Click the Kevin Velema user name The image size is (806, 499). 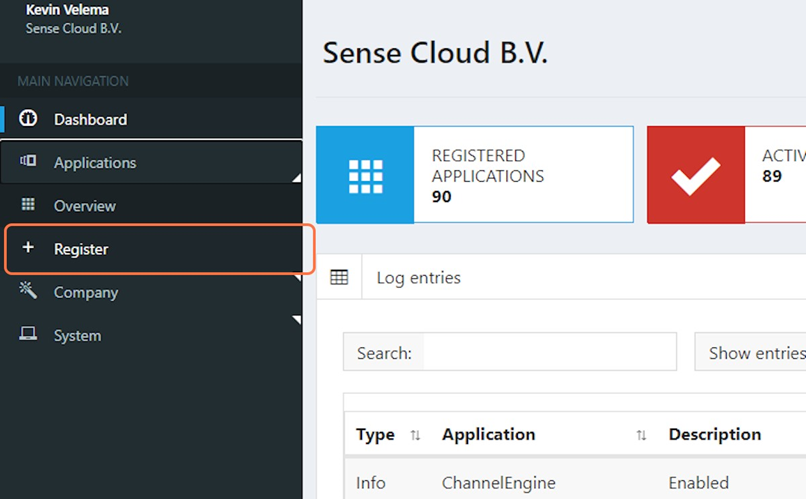pos(67,9)
